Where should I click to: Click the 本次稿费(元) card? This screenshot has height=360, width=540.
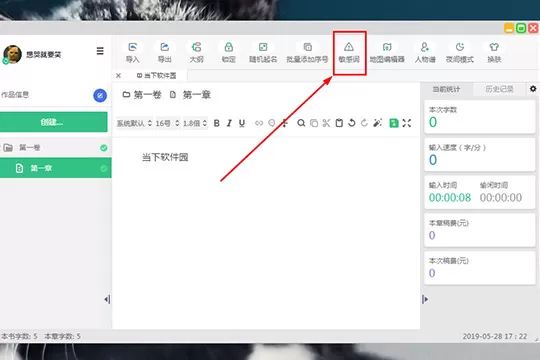480,268
